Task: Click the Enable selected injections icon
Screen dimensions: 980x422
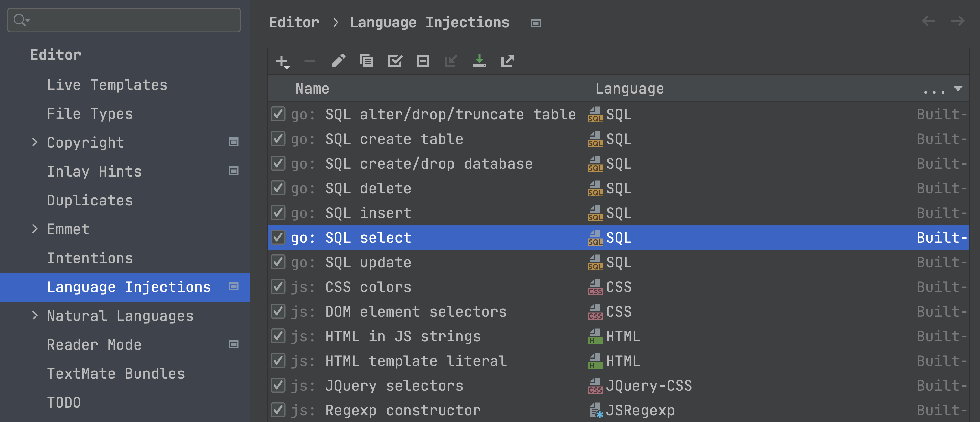Action: click(395, 61)
